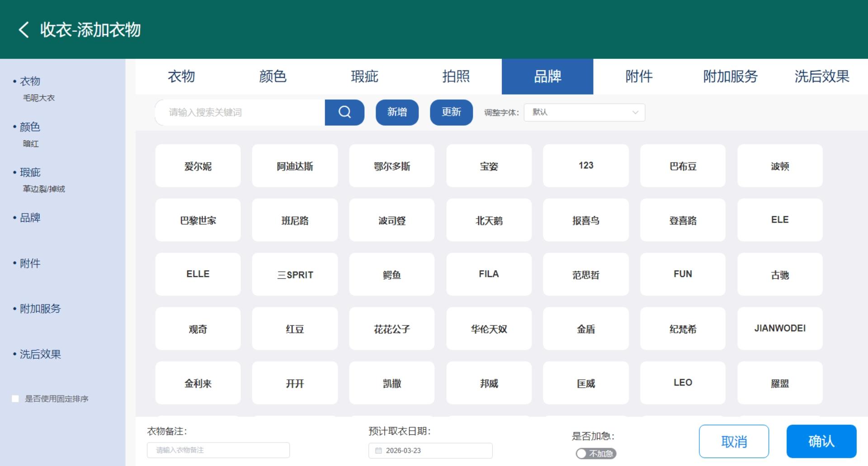868x466 pixels.
Task: Click the 衣物备注 remarks input field
Action: pyautogui.click(x=218, y=450)
